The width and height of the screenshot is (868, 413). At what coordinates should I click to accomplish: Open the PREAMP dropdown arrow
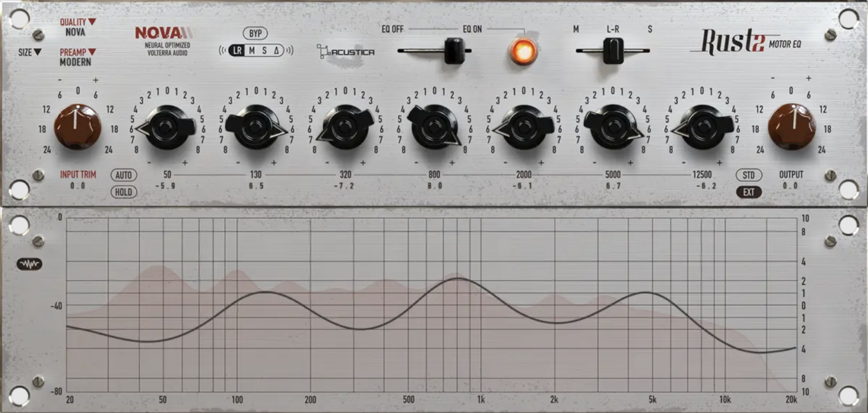click(92, 52)
